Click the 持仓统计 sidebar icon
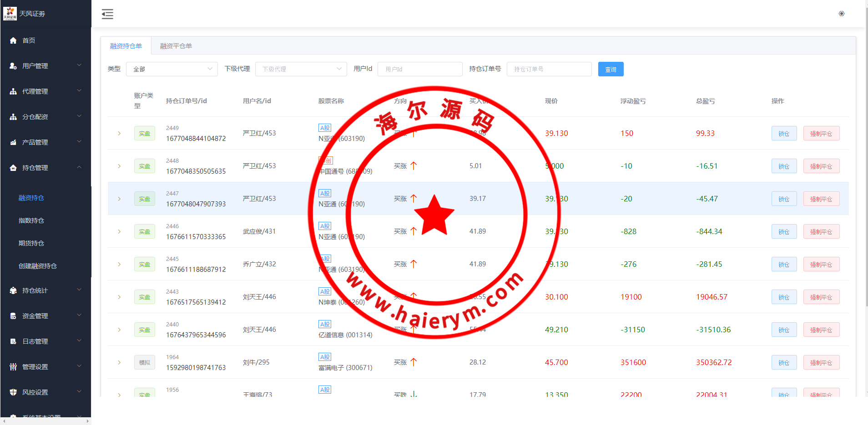The height and width of the screenshot is (425, 868). click(13, 290)
